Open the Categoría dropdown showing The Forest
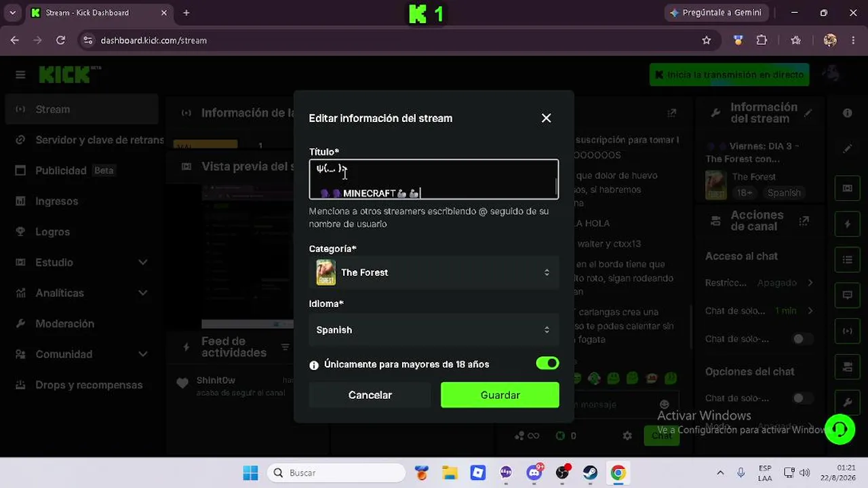 point(434,272)
